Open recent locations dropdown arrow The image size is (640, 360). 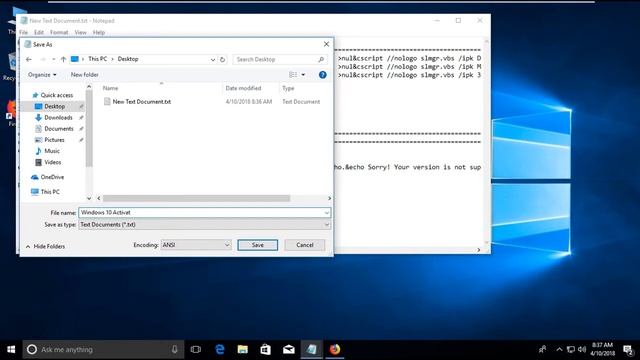point(53,60)
